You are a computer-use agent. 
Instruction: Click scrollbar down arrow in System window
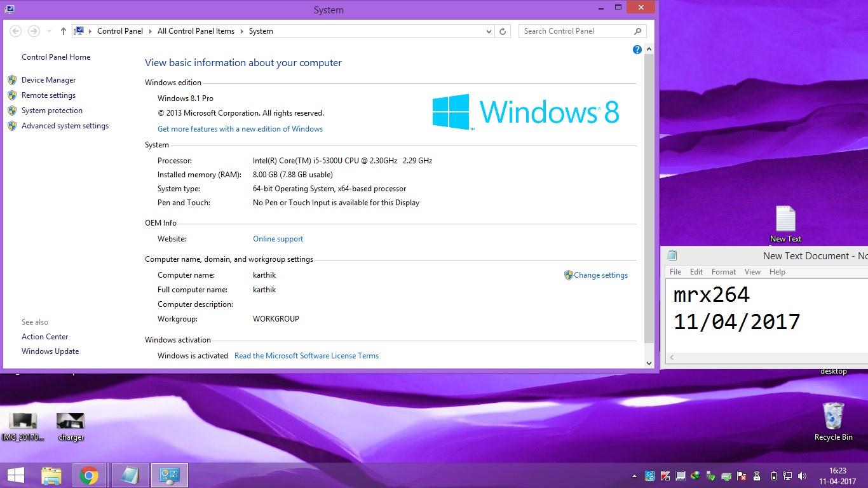[x=649, y=363]
